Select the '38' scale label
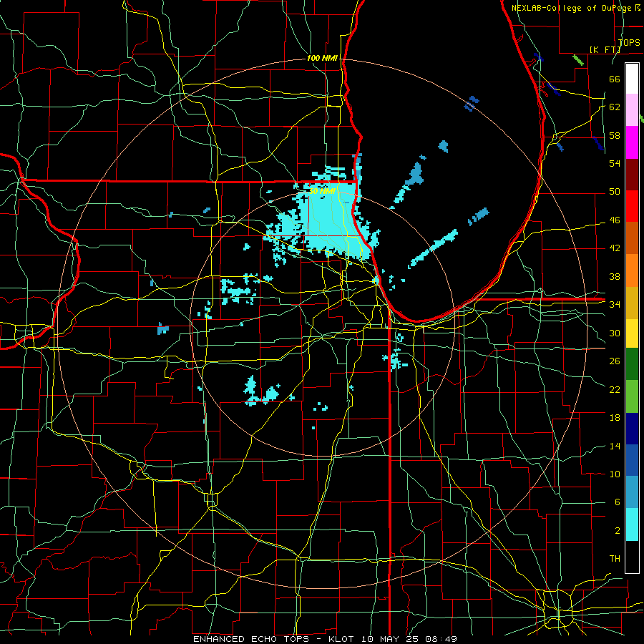Screen dimensions: 644x644 point(615,276)
